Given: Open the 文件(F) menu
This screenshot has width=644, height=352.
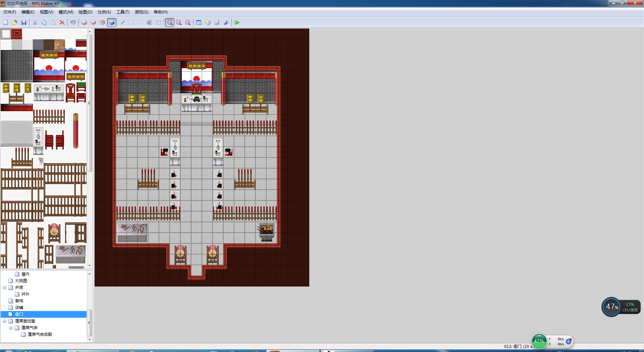Looking at the screenshot, I should pos(9,12).
